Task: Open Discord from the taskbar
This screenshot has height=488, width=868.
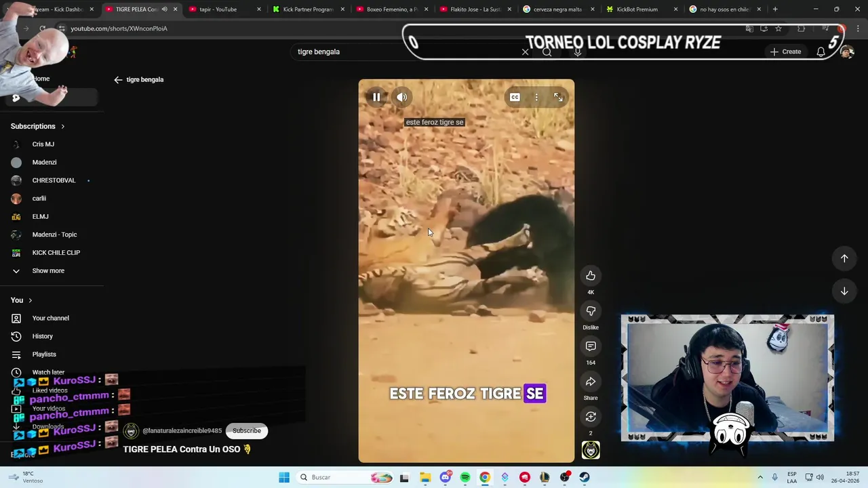Action: (445, 477)
